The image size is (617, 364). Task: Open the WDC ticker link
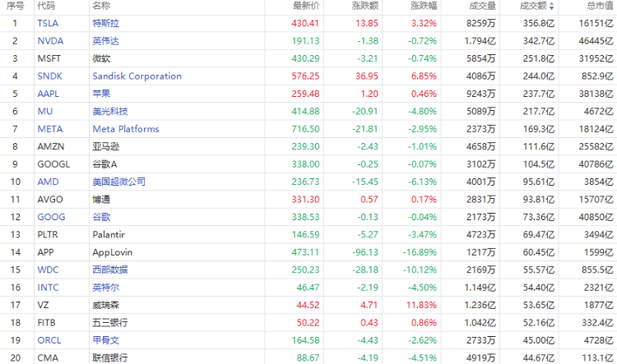pos(48,270)
